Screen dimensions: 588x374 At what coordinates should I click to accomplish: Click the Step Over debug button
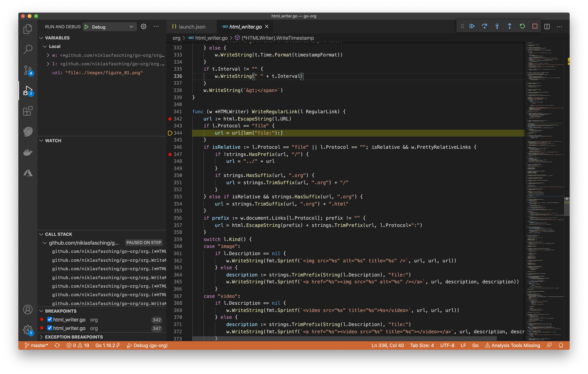pos(484,26)
